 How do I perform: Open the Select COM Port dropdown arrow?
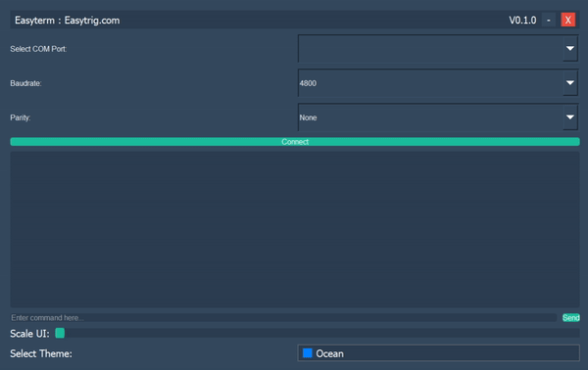570,49
